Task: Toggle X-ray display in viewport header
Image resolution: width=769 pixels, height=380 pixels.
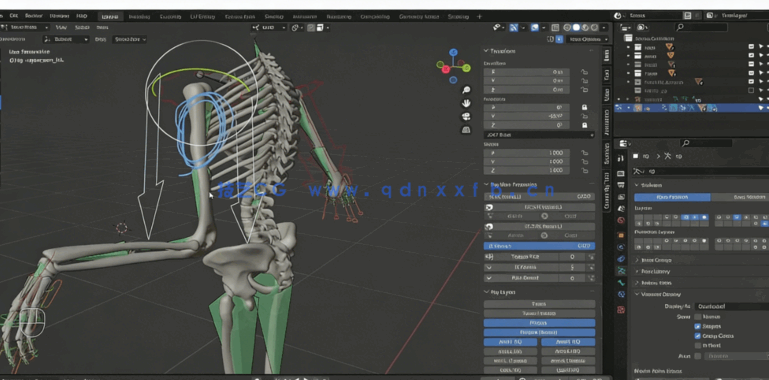Action: point(555,27)
